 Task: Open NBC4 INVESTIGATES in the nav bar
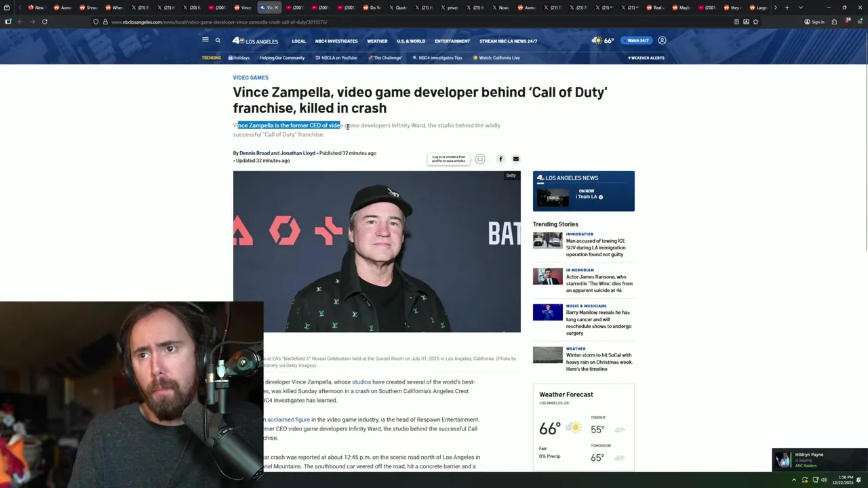coord(336,41)
